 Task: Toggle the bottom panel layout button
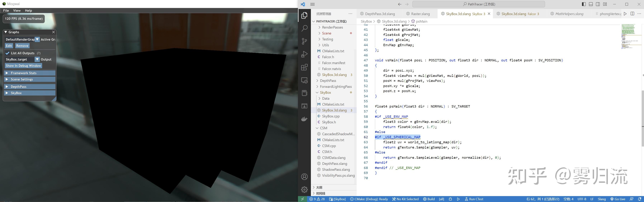click(x=591, y=4)
